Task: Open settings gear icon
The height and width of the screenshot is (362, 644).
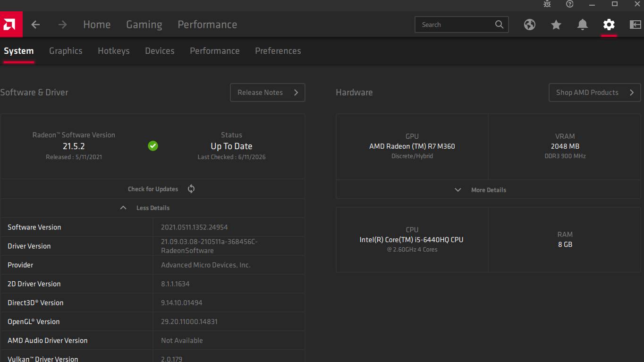Action: [609, 25]
